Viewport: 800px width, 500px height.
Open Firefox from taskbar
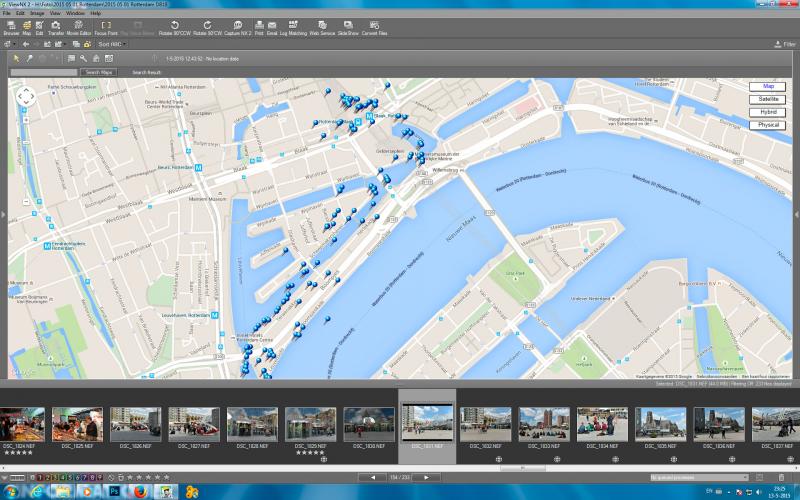click(x=140, y=492)
